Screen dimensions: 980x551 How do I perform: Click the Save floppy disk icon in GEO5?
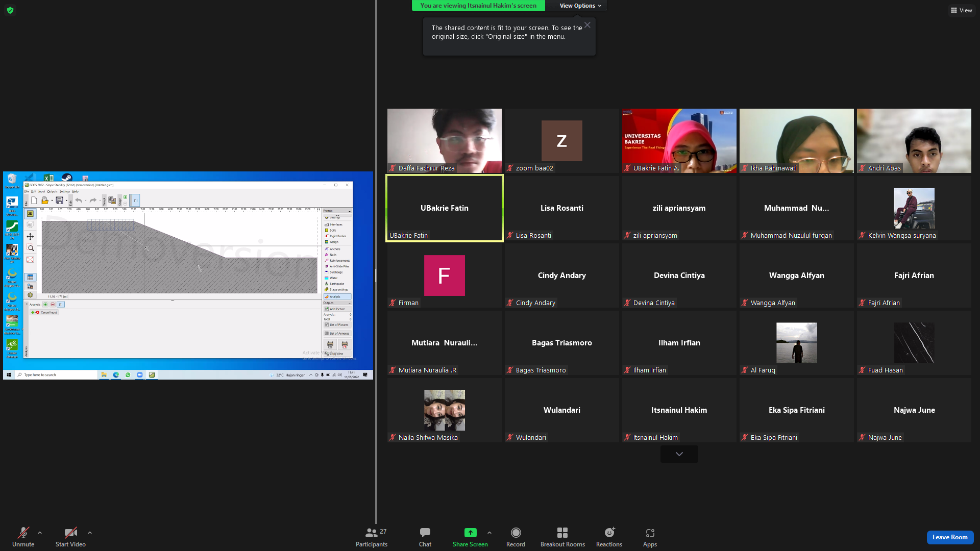click(x=60, y=201)
